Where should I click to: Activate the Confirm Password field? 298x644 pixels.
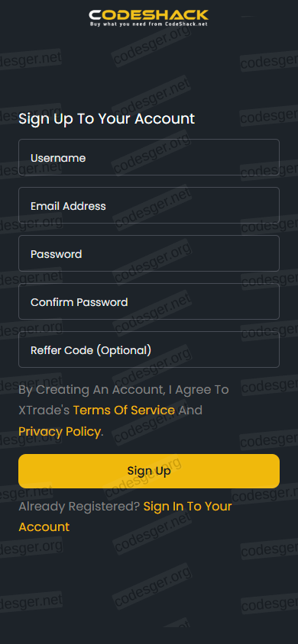149,301
